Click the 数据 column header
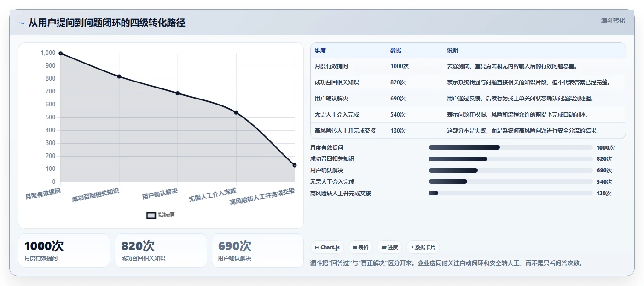 (396, 51)
